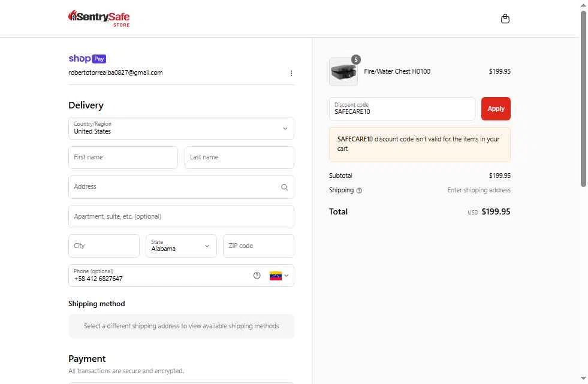588x384 pixels.
Task: Click into the Address field
Action: (181, 187)
